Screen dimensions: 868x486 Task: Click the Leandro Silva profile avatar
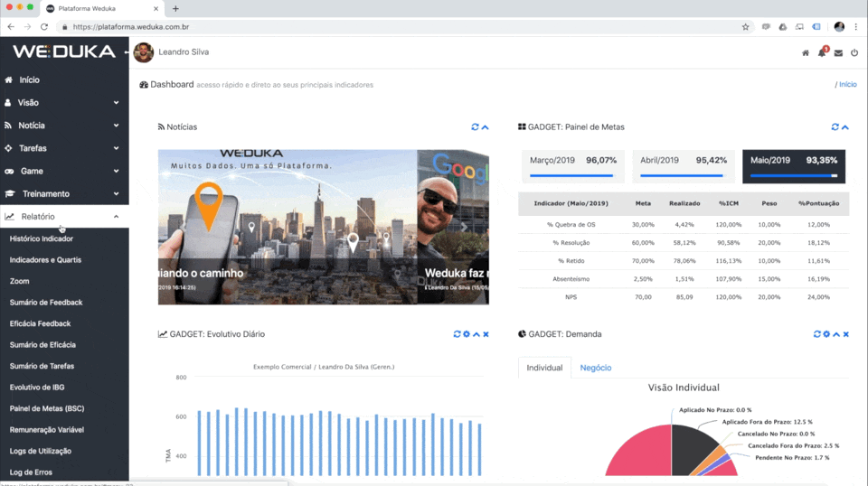point(144,52)
